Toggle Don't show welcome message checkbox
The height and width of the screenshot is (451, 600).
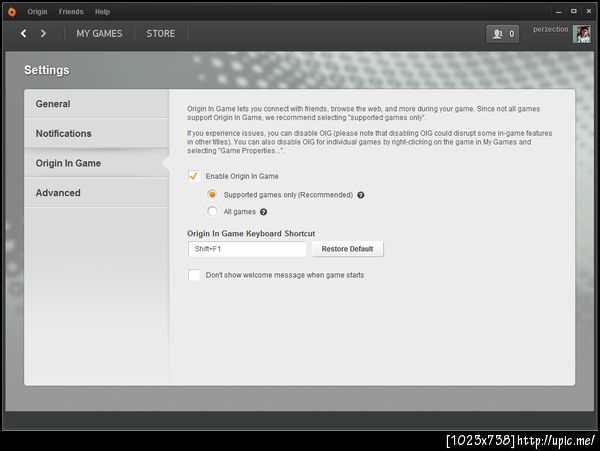[194, 275]
